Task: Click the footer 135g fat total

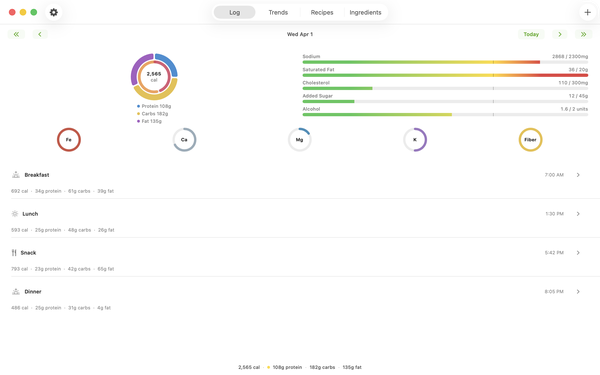Action: click(x=352, y=367)
